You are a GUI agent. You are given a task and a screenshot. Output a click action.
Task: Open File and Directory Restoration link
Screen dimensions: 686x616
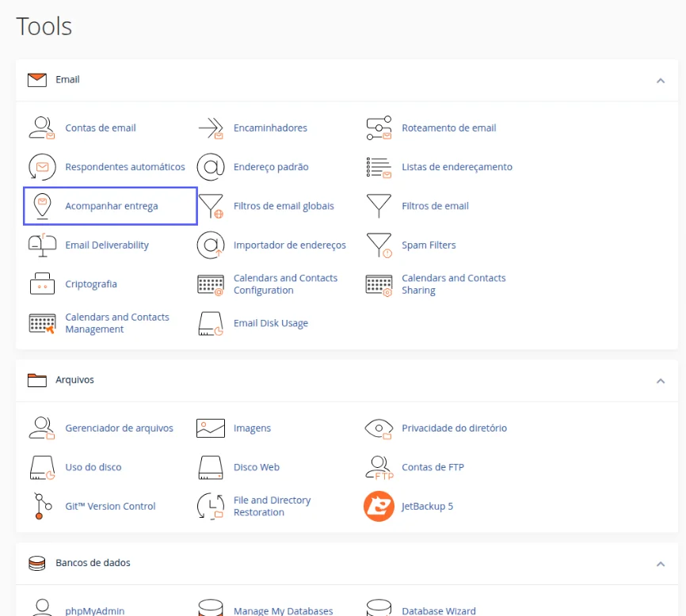point(272,506)
